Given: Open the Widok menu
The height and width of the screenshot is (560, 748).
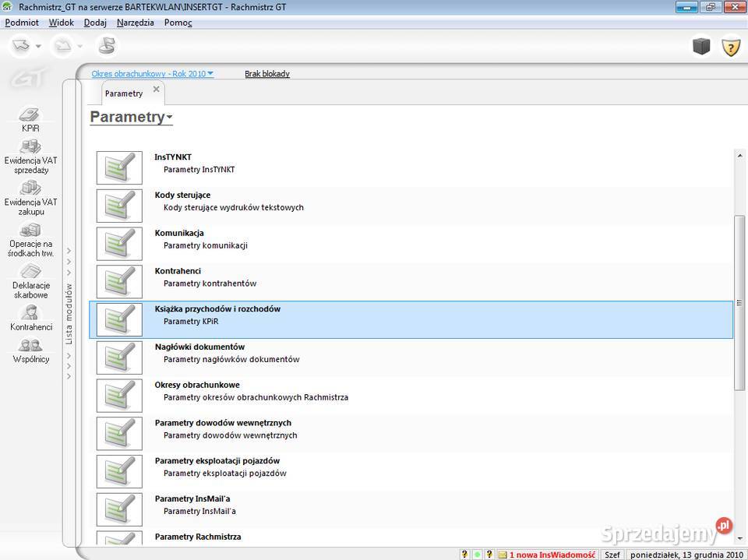Looking at the screenshot, I should pyautogui.click(x=61, y=23).
